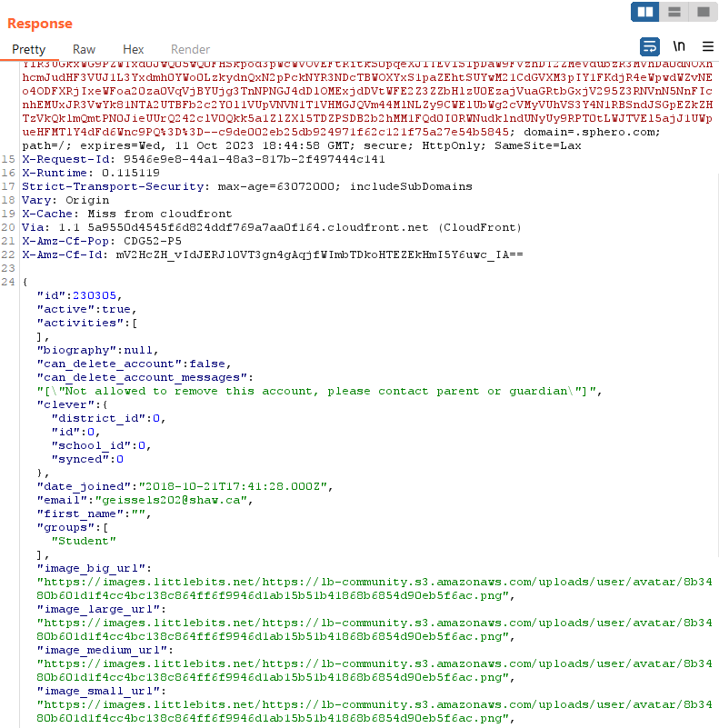Viewport: 719px width, 728px height.
Task: Select the Pretty tab
Action: tap(29, 49)
